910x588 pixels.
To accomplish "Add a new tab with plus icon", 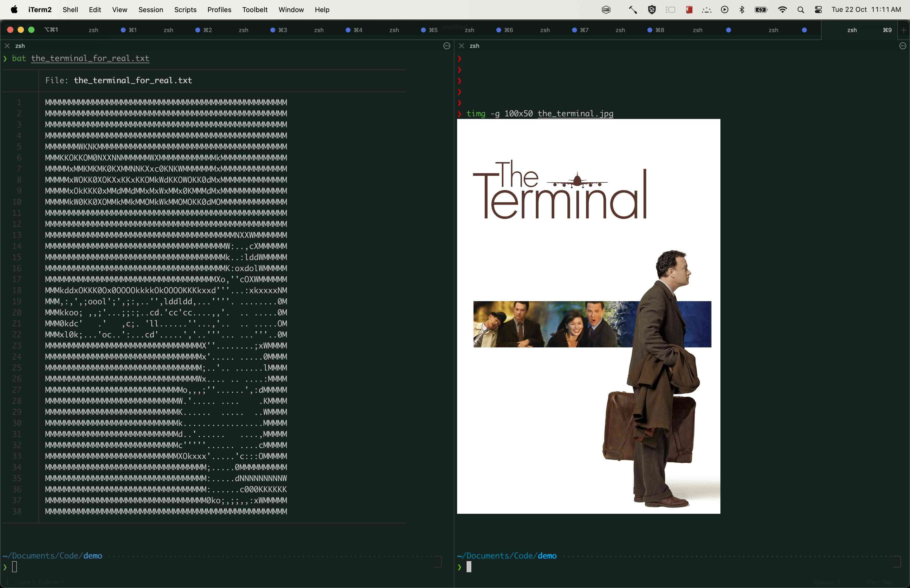I will pos(903,30).
